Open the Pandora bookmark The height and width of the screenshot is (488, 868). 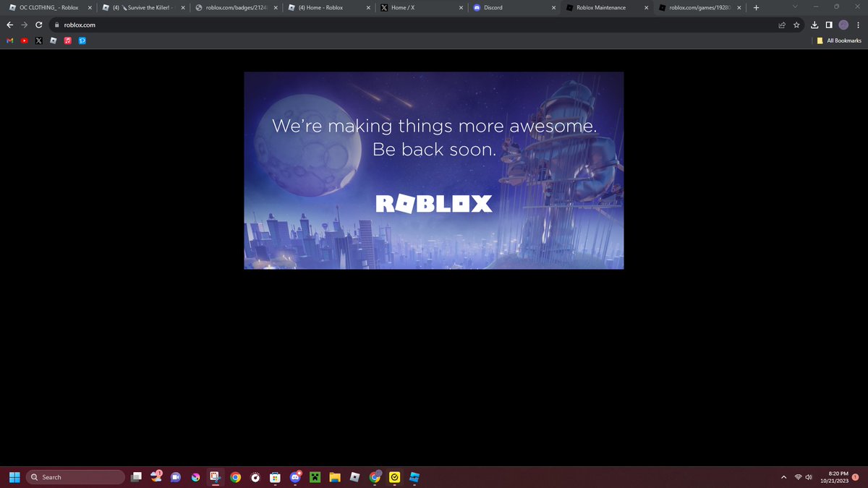point(82,40)
